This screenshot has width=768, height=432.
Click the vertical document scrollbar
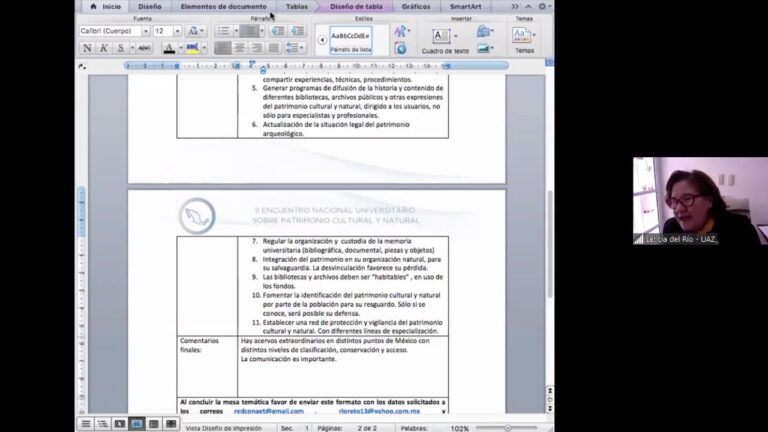[x=550, y=243]
